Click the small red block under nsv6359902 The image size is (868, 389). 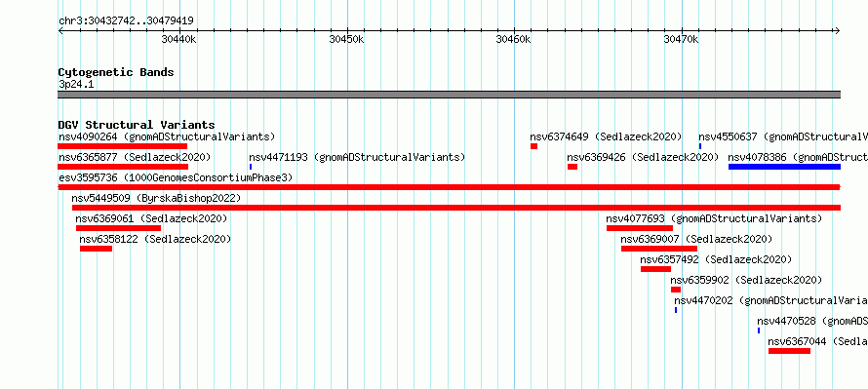675,290
